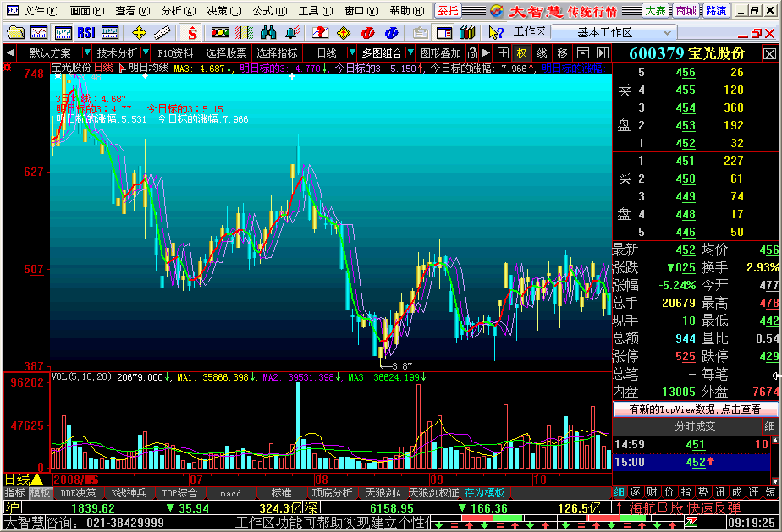Click the window layout icon
Viewport: 782px width, 532px height.
click(x=443, y=33)
